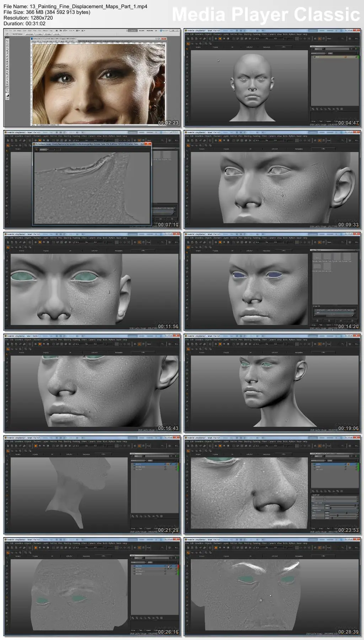Click the first image thumbnail in the 00:14:20 frame's shelf panel
Viewport: 364px width, 640px height.
[x=317, y=257]
